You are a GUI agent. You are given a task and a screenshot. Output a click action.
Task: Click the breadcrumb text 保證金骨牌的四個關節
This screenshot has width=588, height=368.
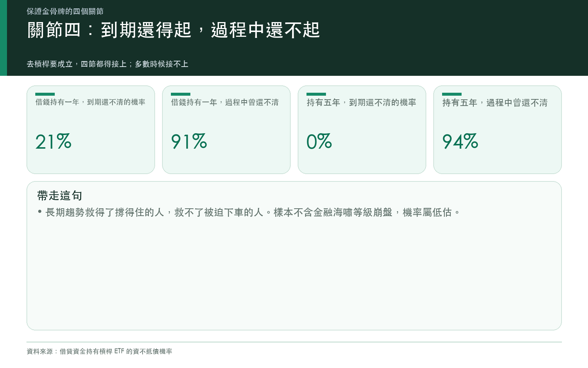coord(65,11)
